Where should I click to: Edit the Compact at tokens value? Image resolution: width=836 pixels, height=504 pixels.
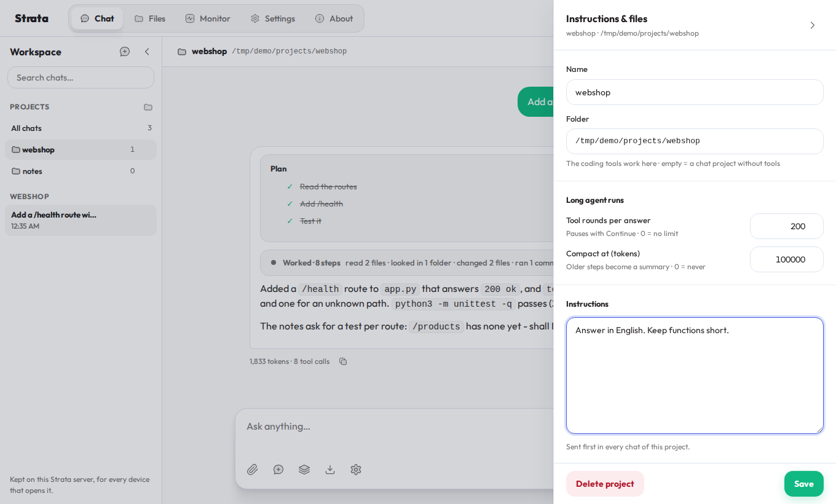[787, 259]
